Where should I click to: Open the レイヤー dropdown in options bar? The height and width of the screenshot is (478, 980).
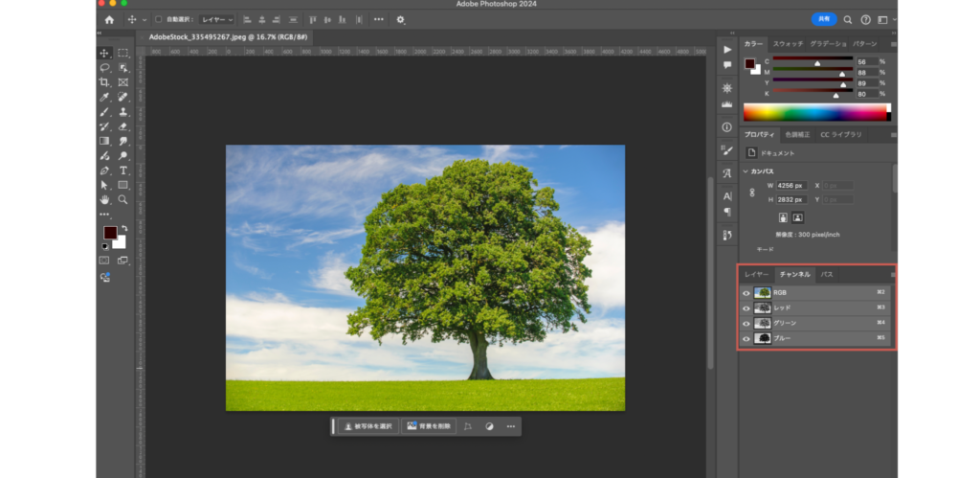tap(216, 19)
